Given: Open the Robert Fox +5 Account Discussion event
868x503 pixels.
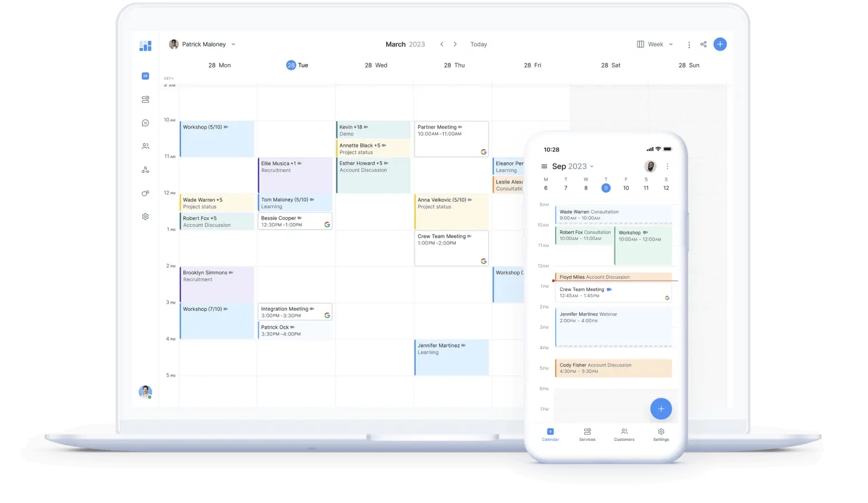Looking at the screenshot, I should [217, 221].
